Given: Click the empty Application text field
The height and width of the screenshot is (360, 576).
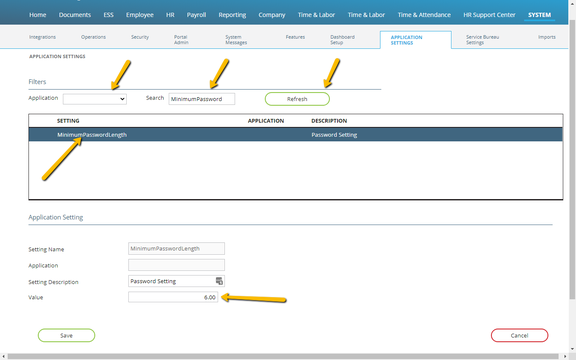Looking at the screenshot, I should pos(176,265).
